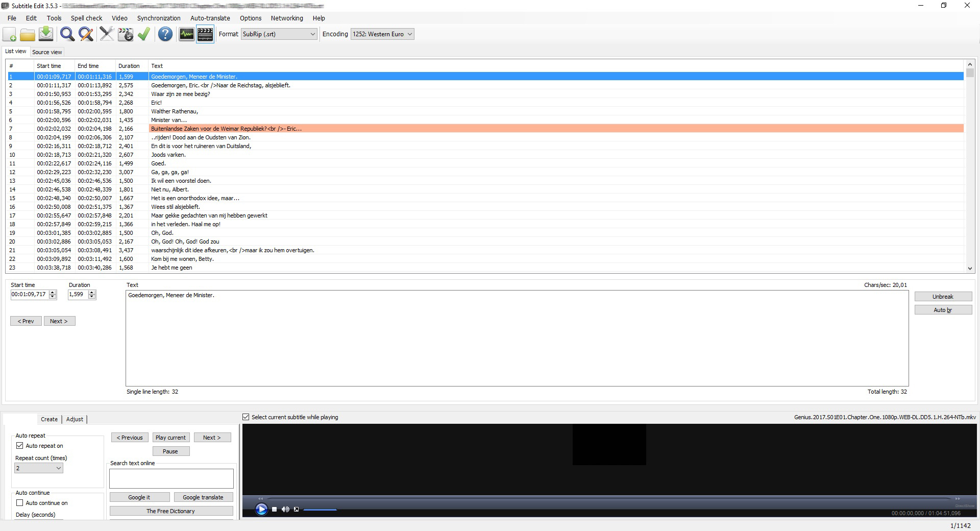Switch to Source view tab
Screen dimensions: 980x531
(47, 52)
